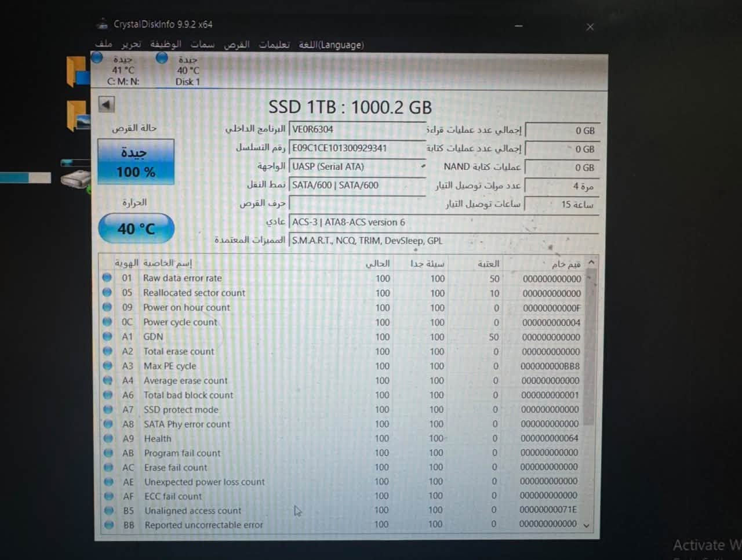Click the features field listing S.M.A.R.T., NCQ, TRIM
Viewport: 742px width, 560px height.
pyautogui.click(x=443, y=241)
